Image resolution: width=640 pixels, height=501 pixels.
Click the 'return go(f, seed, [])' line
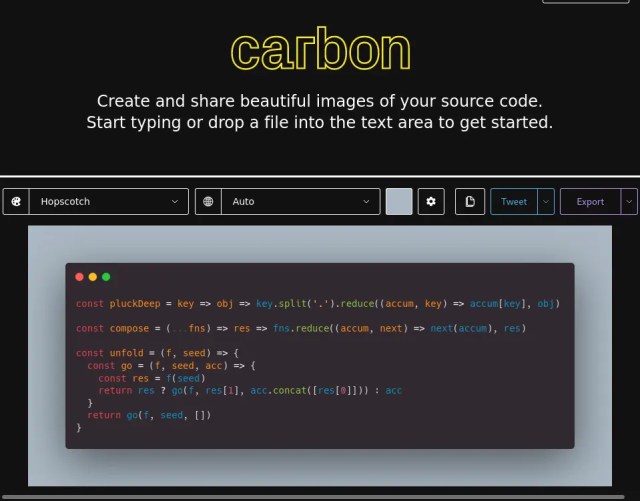pos(149,415)
